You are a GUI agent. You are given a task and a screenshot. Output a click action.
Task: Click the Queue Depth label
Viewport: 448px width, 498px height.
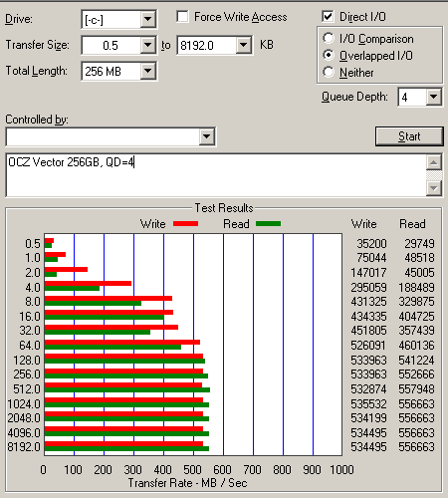pyautogui.click(x=354, y=97)
